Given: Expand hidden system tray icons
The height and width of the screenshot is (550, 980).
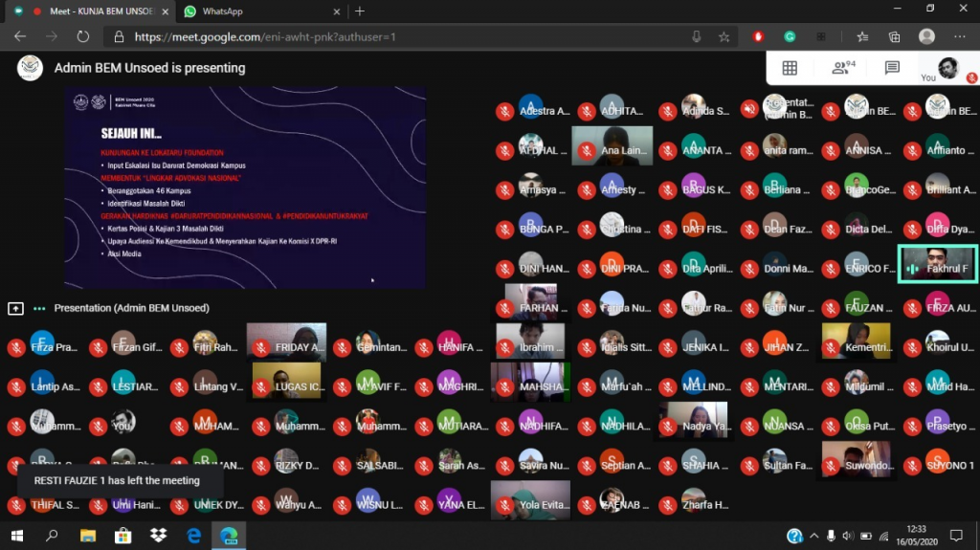Looking at the screenshot, I should click(x=813, y=536).
